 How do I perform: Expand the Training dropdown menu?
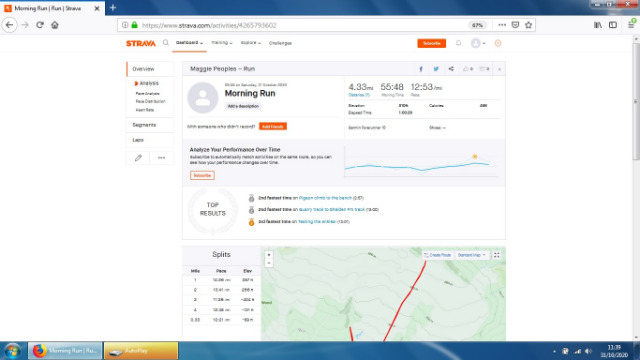click(222, 43)
